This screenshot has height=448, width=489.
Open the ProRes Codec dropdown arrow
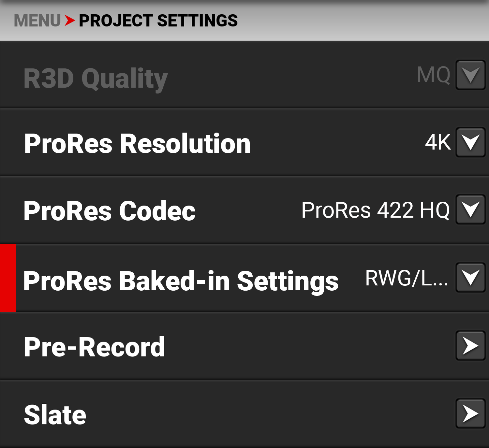470,210
